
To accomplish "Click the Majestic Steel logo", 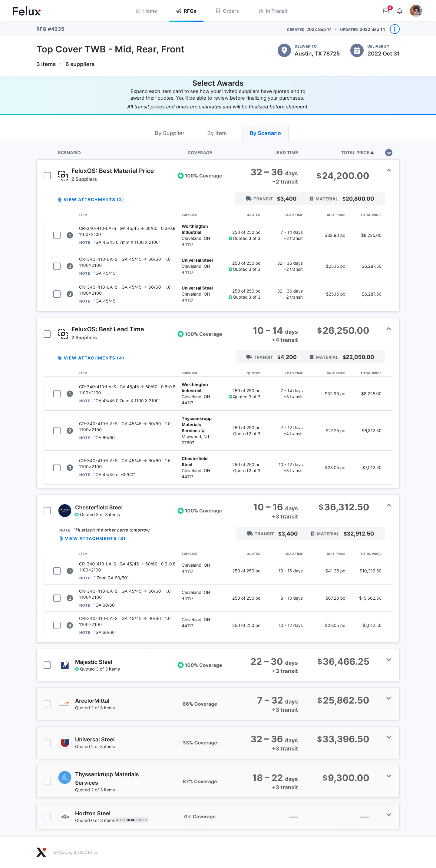I will (x=65, y=665).
